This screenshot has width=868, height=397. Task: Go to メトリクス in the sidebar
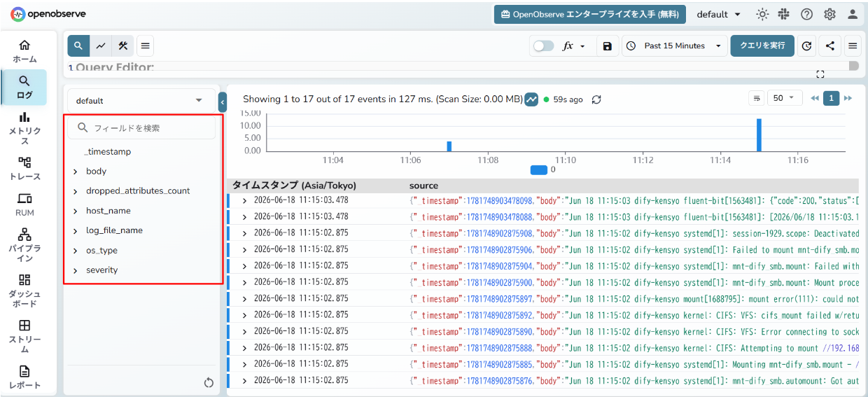[24, 129]
